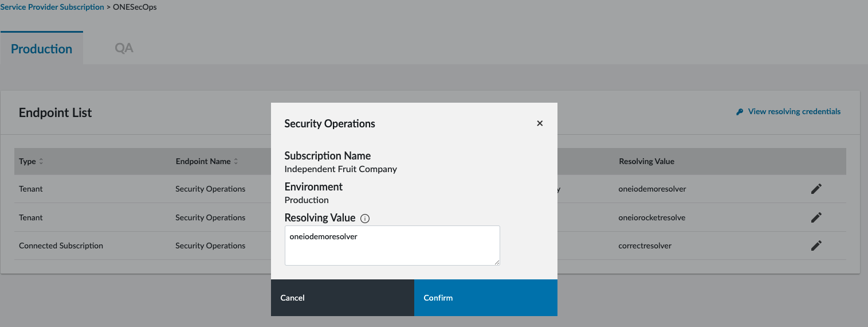Switch to the QA tab

click(x=124, y=48)
